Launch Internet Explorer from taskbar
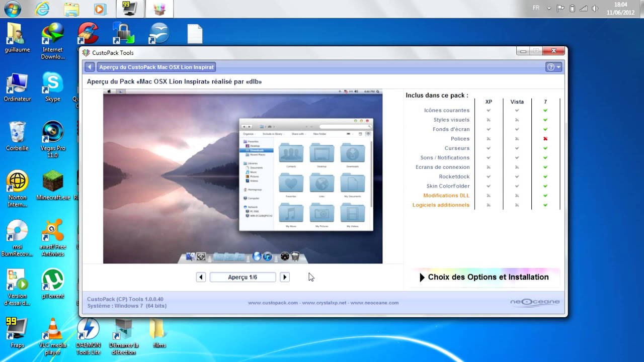Viewport: 644px width, 362px height. point(42,9)
